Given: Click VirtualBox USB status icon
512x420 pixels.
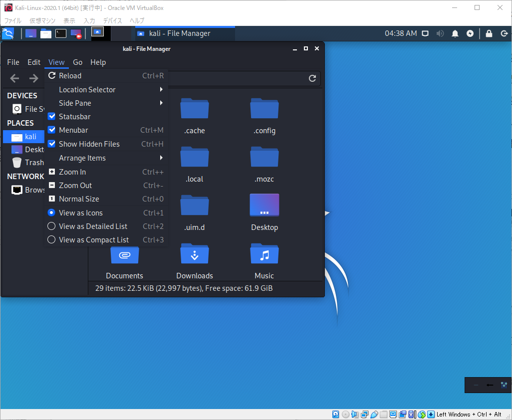Looking at the screenshot, I should [374, 415].
